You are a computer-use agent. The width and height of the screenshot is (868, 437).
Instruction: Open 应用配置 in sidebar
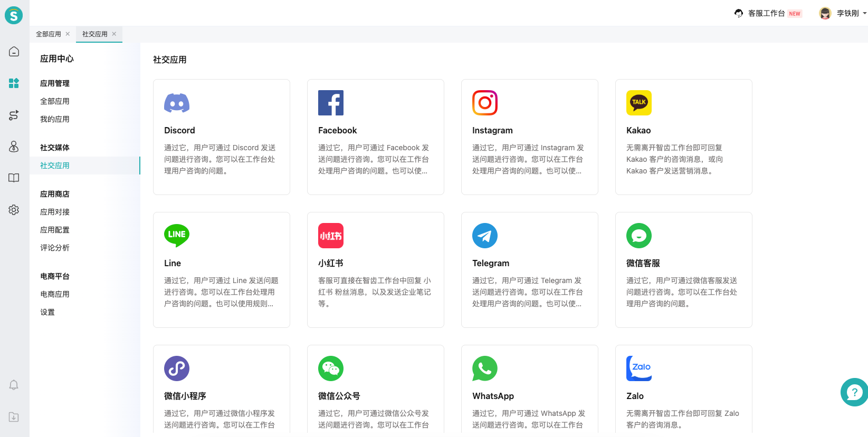55,230
